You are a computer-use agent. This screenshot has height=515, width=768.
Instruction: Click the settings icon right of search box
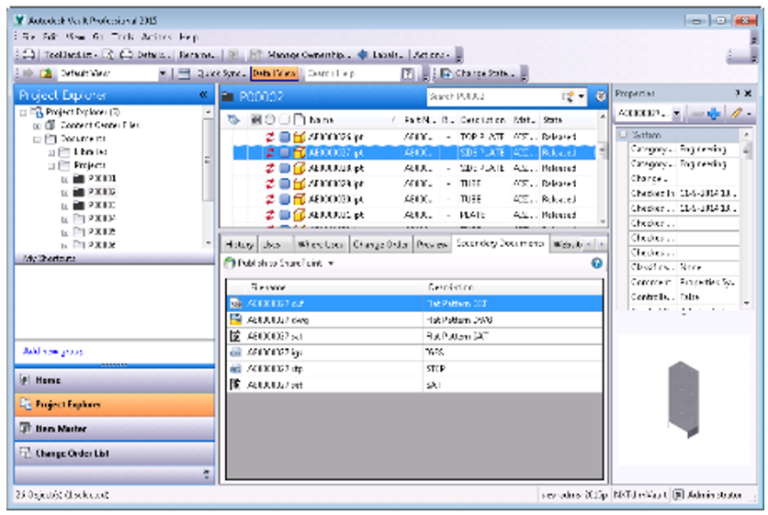click(x=600, y=97)
